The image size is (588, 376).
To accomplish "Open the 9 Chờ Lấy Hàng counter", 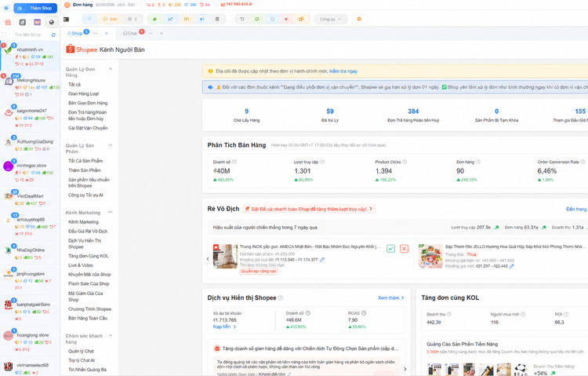I will click(246, 115).
